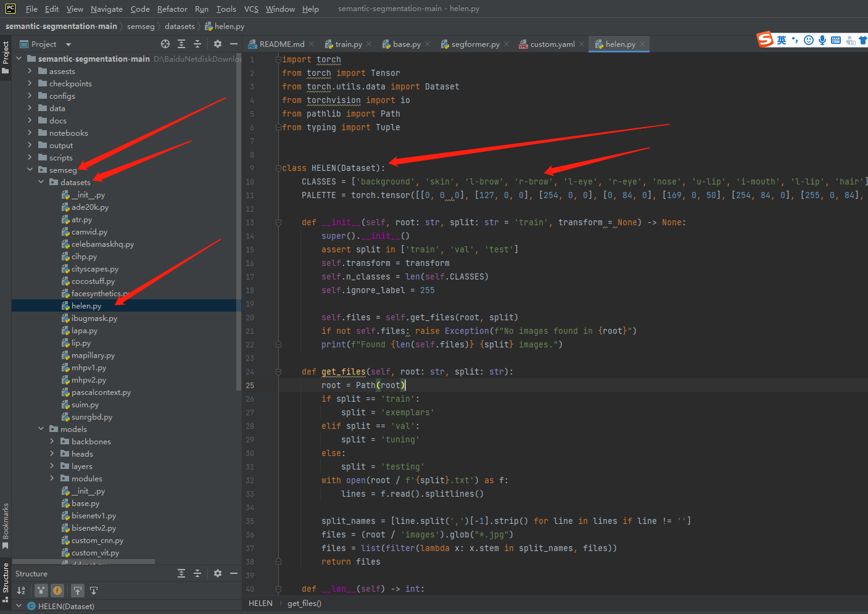This screenshot has height=614, width=868.
Task: Open the Project view dropdown
Action: coord(68,44)
